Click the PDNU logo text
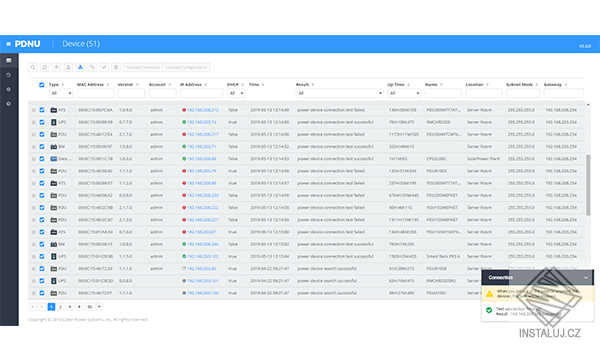 coord(28,44)
